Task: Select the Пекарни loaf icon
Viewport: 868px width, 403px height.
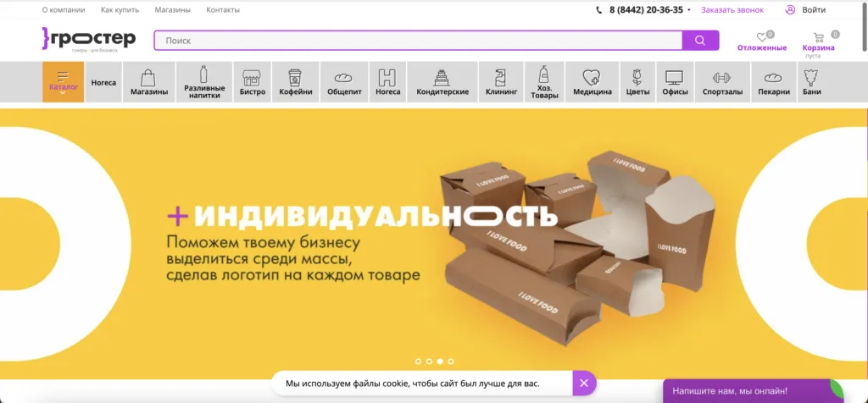Action: (x=773, y=78)
